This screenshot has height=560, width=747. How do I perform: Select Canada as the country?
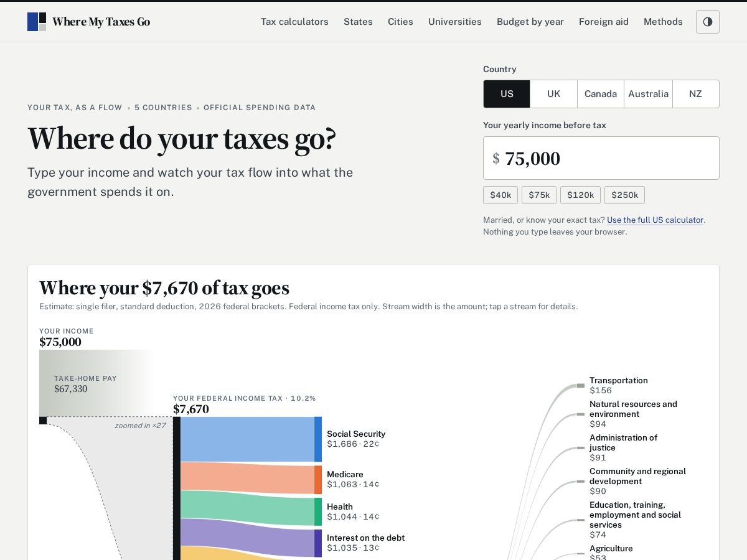(x=601, y=94)
